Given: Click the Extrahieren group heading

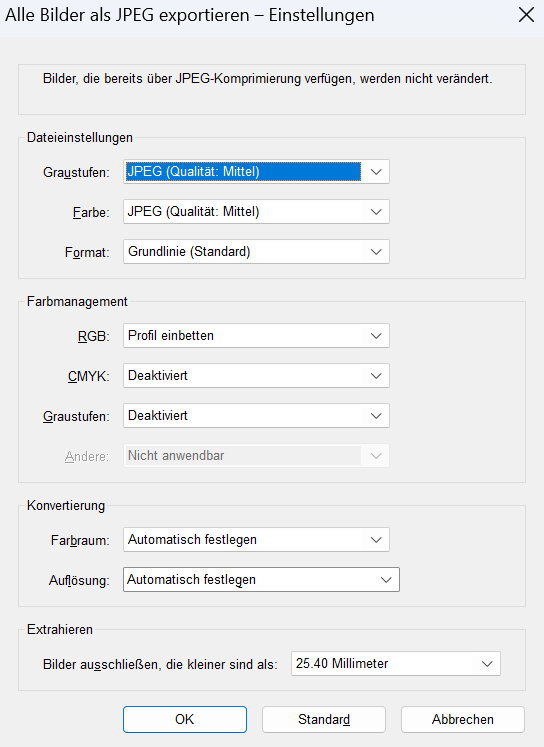Looking at the screenshot, I should (x=60, y=629).
